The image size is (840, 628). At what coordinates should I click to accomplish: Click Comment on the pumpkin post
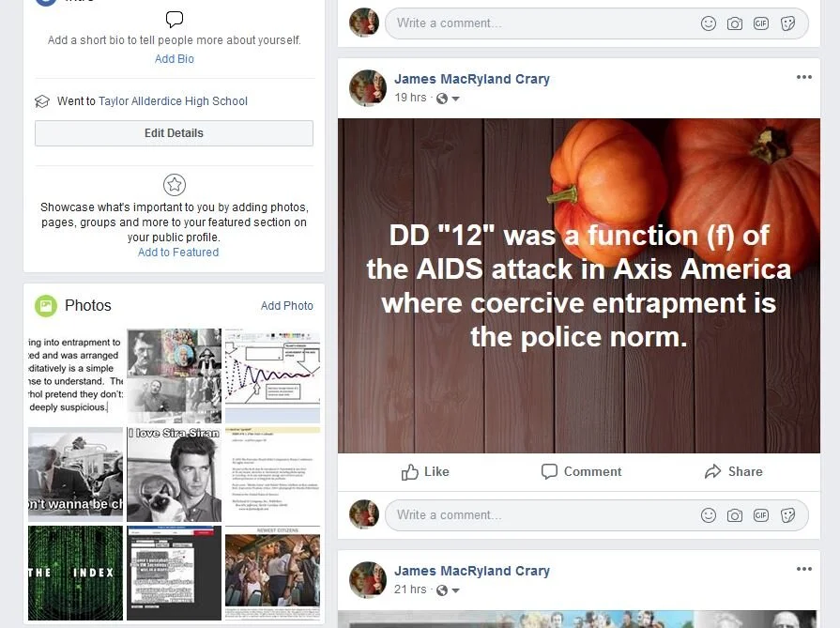click(x=581, y=471)
